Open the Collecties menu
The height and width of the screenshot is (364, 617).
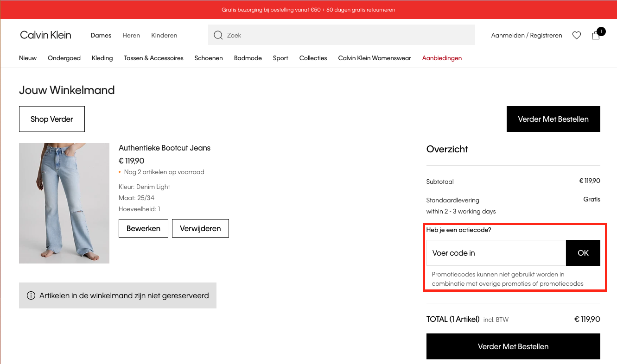point(313,58)
